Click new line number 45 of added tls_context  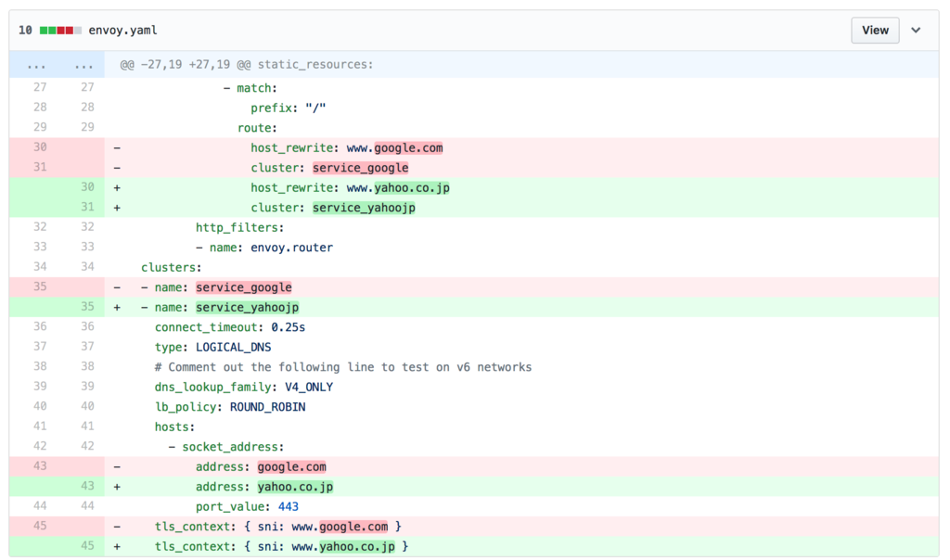[x=87, y=545]
